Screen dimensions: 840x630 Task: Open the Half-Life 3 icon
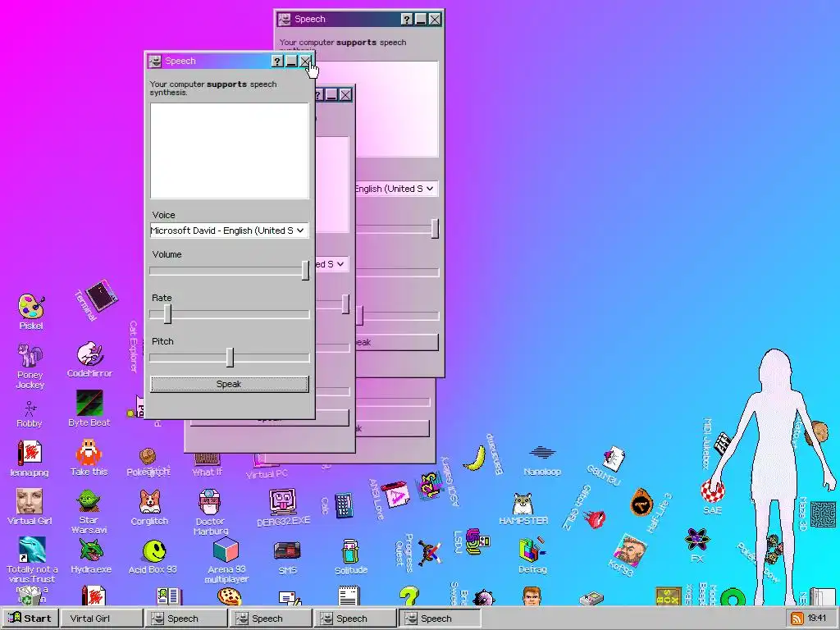click(x=641, y=502)
